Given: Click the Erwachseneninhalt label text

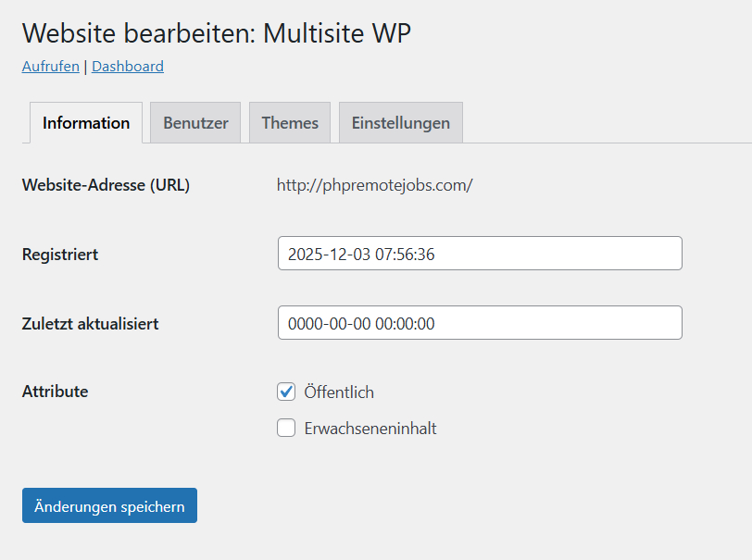Looking at the screenshot, I should point(370,429).
